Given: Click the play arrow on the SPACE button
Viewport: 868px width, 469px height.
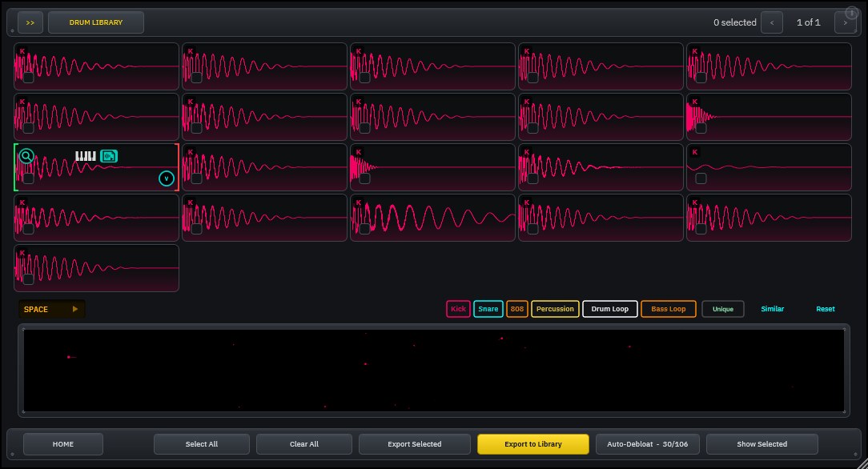Looking at the screenshot, I should [74, 309].
